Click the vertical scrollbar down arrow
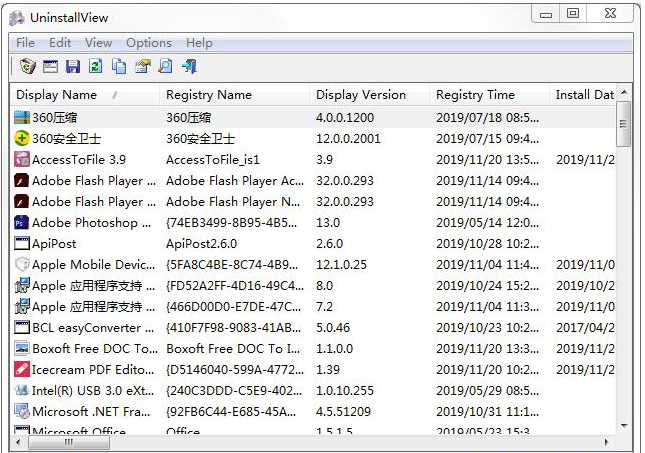The width and height of the screenshot is (645, 453). 624,426
